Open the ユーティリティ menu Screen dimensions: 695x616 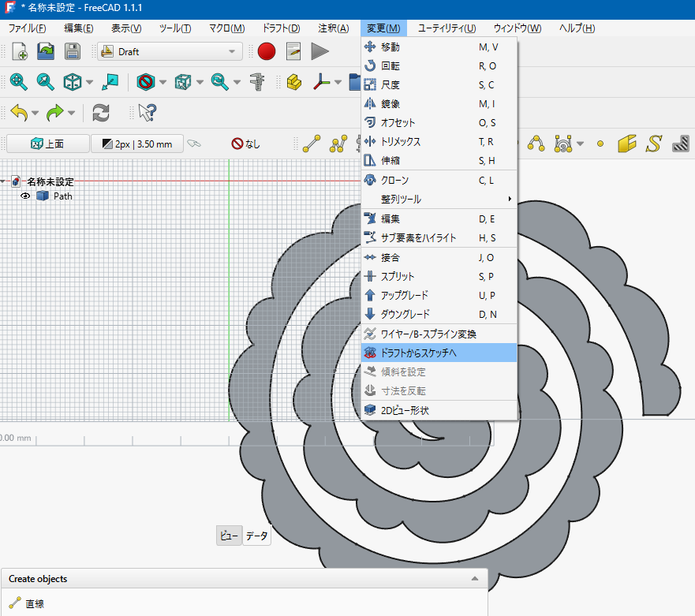(x=447, y=28)
